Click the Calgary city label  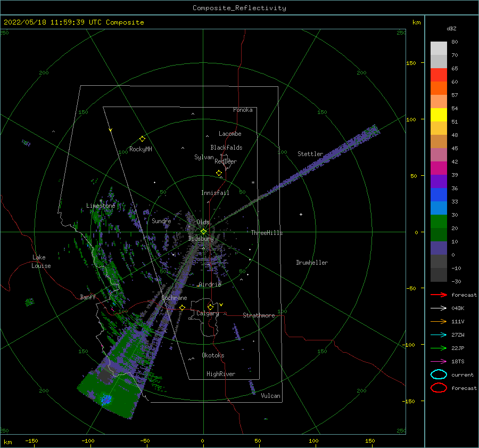point(208,313)
